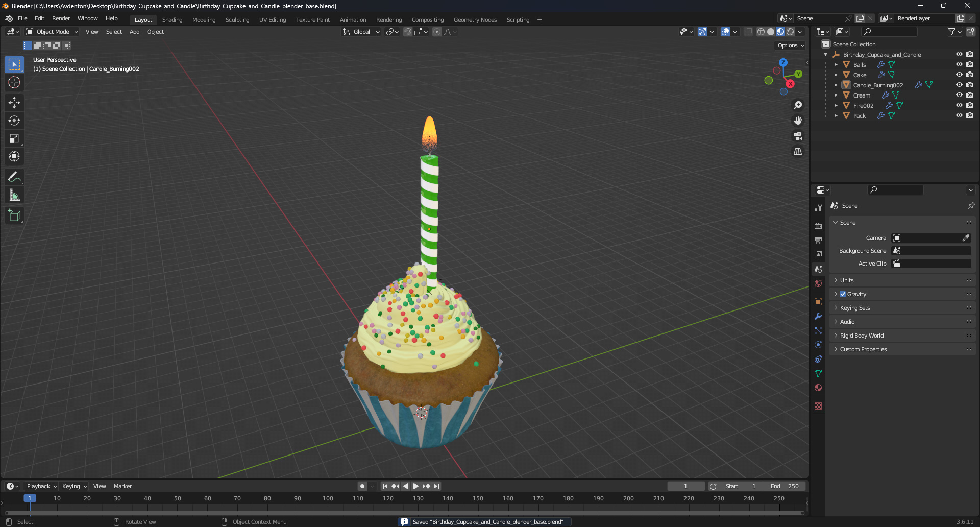Open the Global orientation dropdown

pos(361,32)
